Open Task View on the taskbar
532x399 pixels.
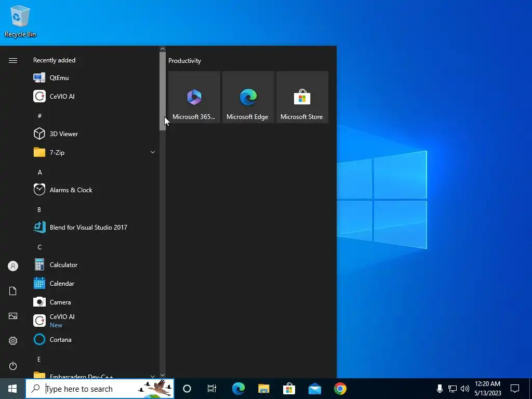pyautogui.click(x=212, y=389)
